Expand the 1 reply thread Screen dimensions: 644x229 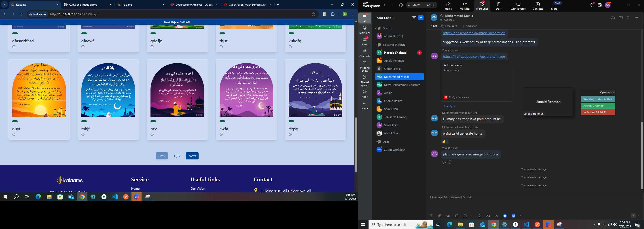(449, 106)
